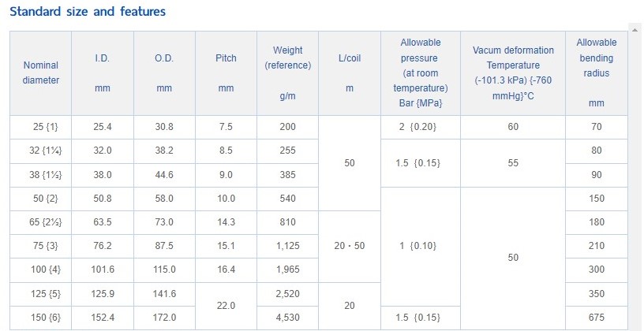The width and height of the screenshot is (644, 331).
Task: Click the vertical scrollbar track
Action: click(636, 181)
